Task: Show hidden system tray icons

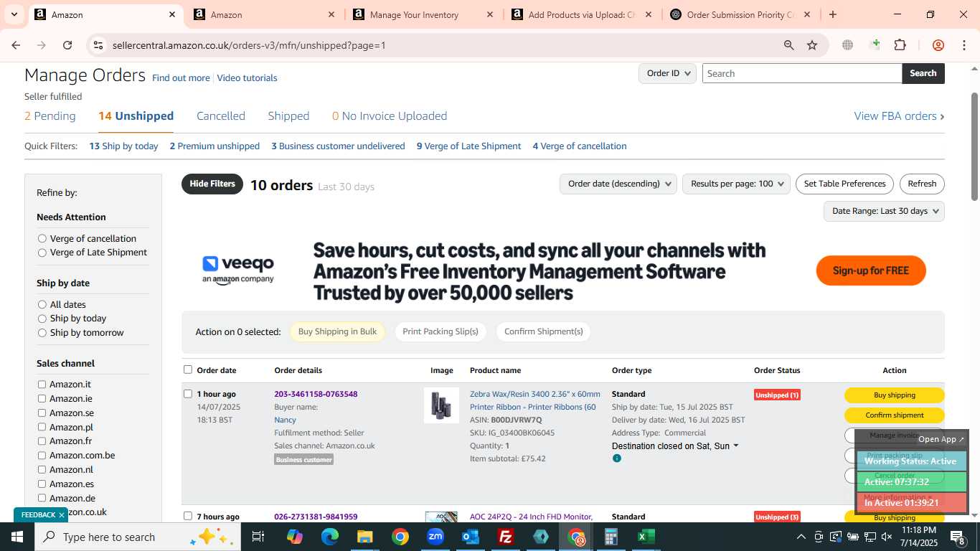Action: pos(801,537)
